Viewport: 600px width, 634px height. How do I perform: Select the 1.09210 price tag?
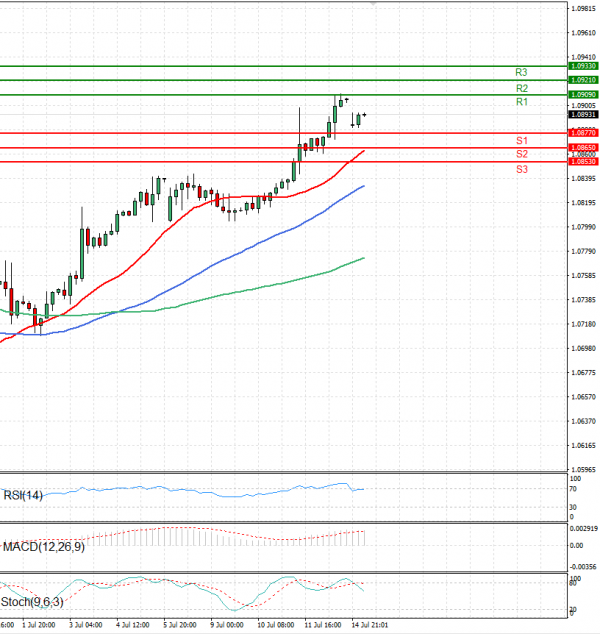583,80
